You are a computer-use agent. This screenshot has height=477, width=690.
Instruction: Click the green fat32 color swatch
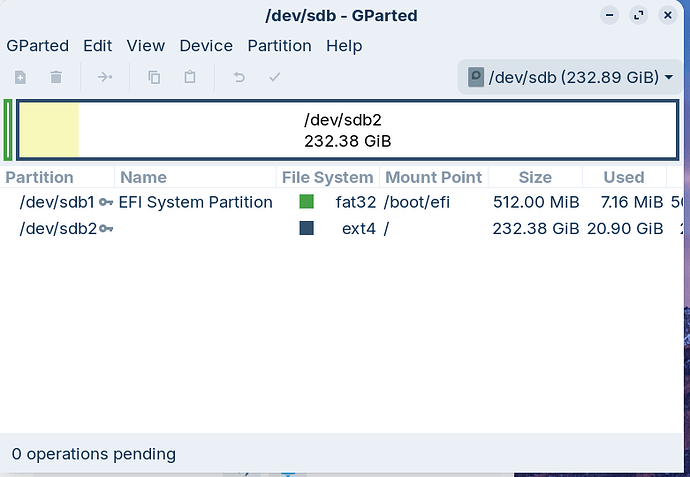click(307, 202)
